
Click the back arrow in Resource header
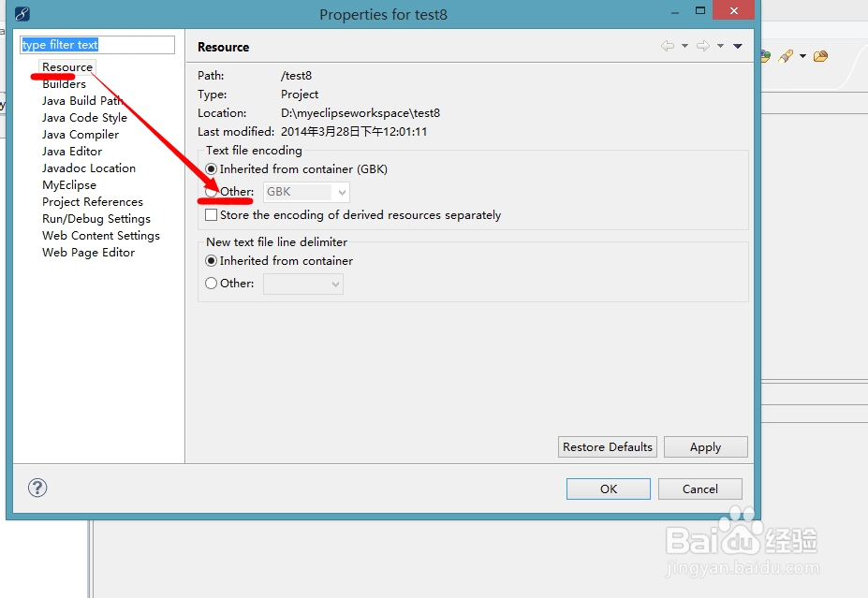668,46
